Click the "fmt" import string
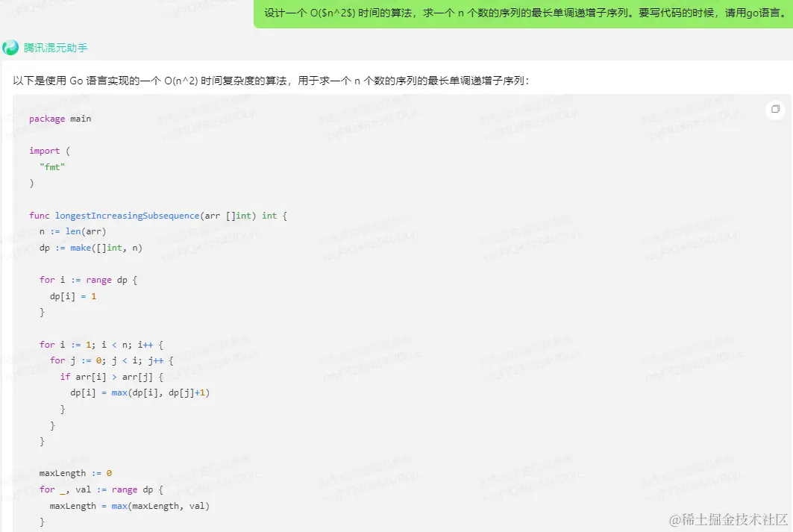The image size is (793, 532). click(x=51, y=166)
